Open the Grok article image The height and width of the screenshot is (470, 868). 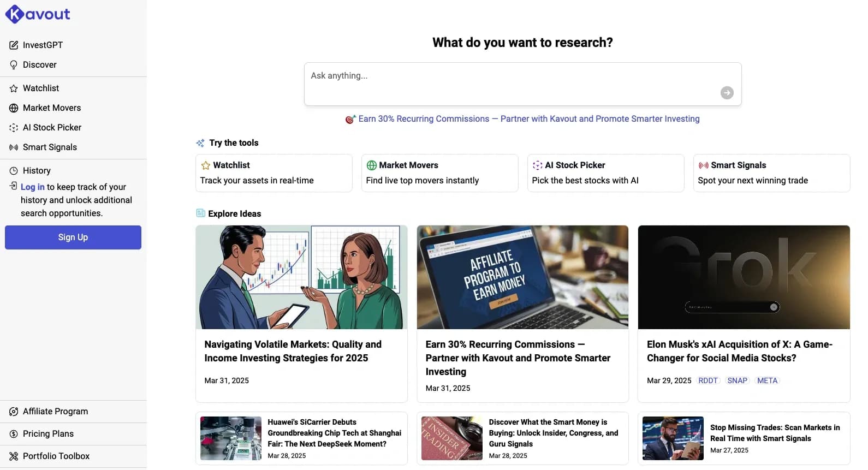(x=744, y=277)
